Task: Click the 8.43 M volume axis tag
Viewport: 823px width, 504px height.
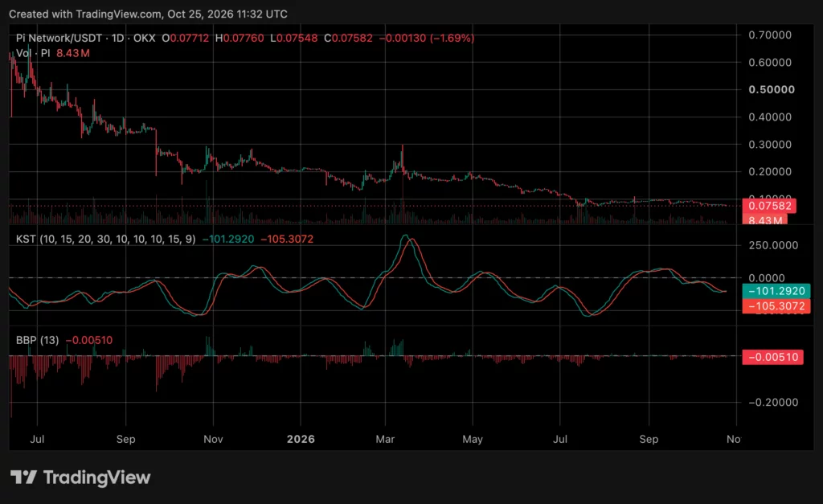Action: 765,219
